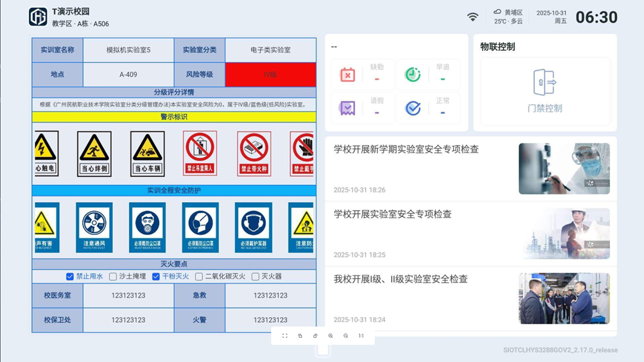644x362 pixels.
Task: Click the blue 实训全程安全防护 section header
Action: point(174,191)
